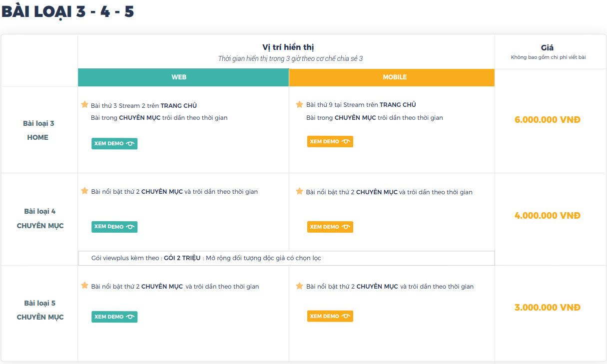Click the star icon in Bài loại 3 web cell
Viewport: 607px width, 364px height.
click(84, 105)
